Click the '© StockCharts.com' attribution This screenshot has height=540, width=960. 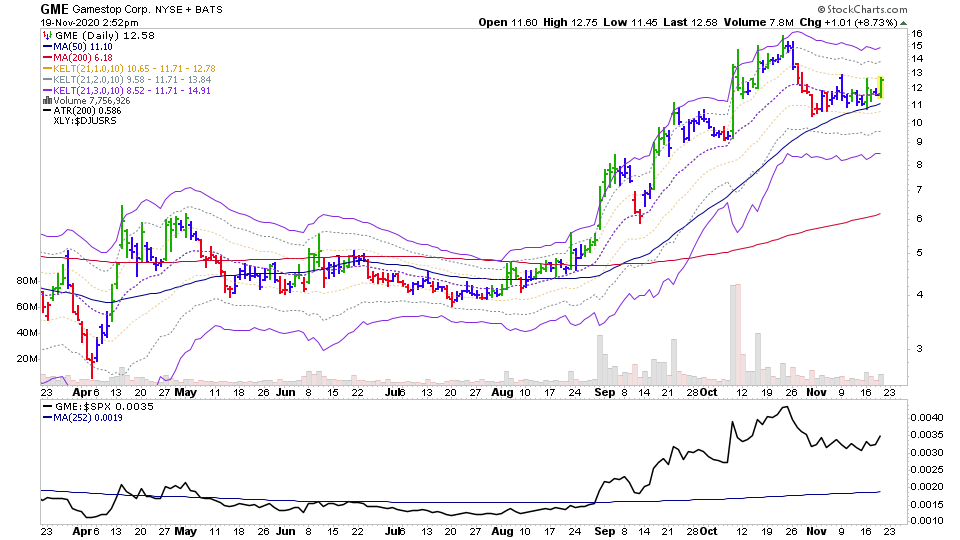pyautogui.click(x=862, y=9)
